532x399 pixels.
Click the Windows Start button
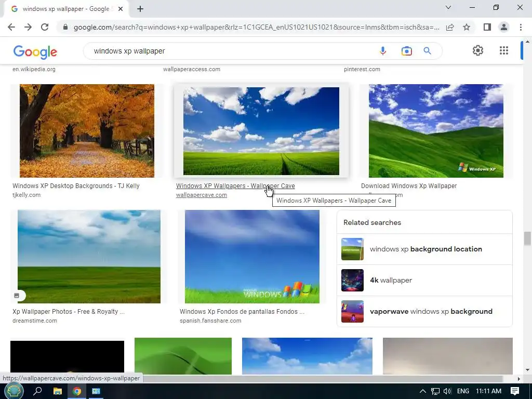click(13, 391)
